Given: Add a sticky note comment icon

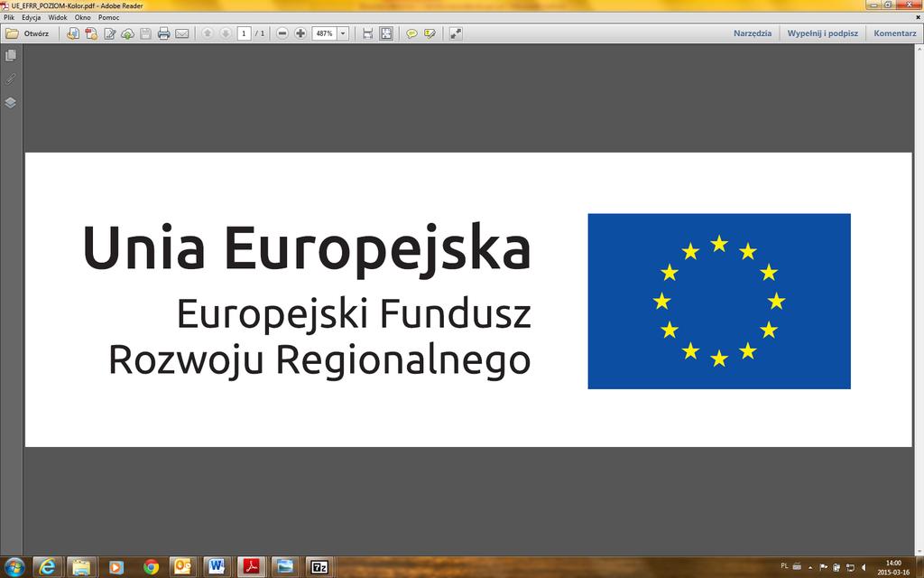Looking at the screenshot, I should 411,33.
